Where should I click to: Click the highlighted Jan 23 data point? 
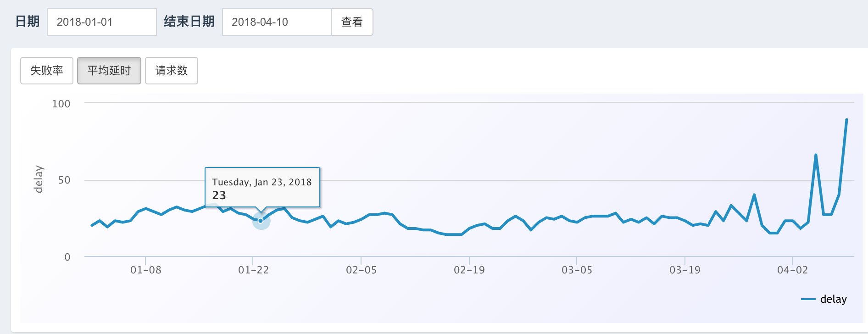[x=261, y=221]
